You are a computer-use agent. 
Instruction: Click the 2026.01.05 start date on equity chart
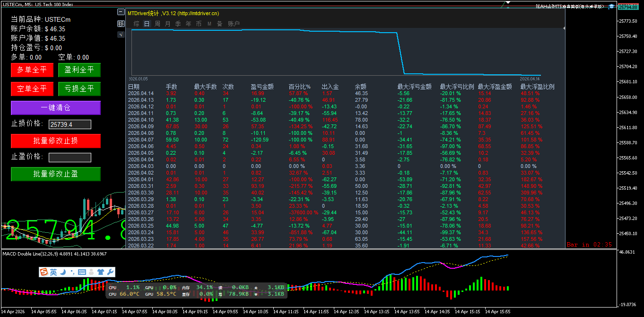[x=138, y=79]
